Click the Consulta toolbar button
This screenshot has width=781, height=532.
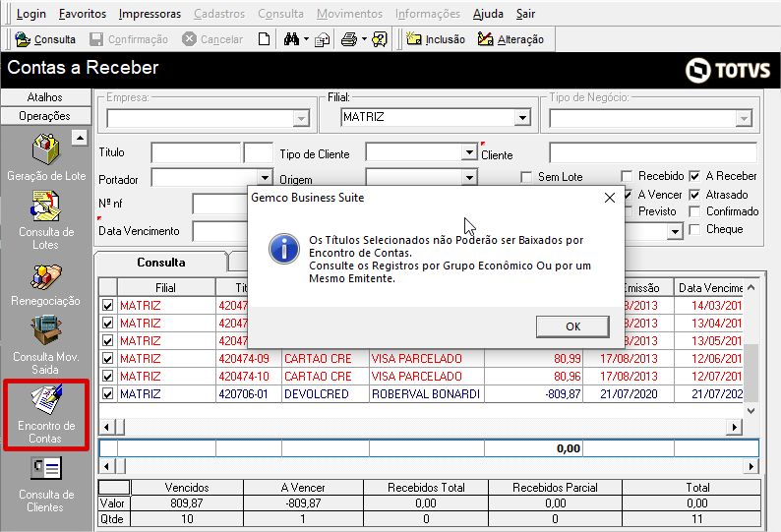[45, 39]
